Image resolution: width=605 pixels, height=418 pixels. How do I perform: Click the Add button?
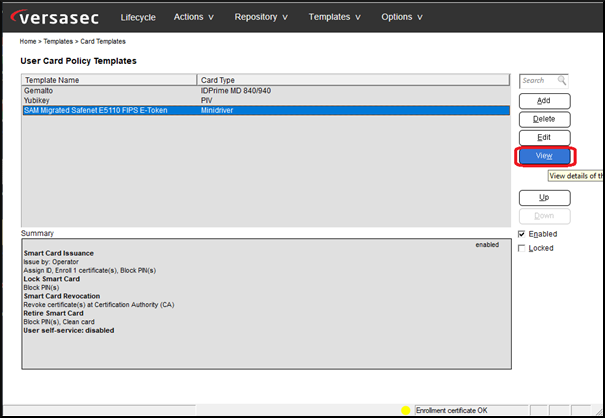pos(544,101)
